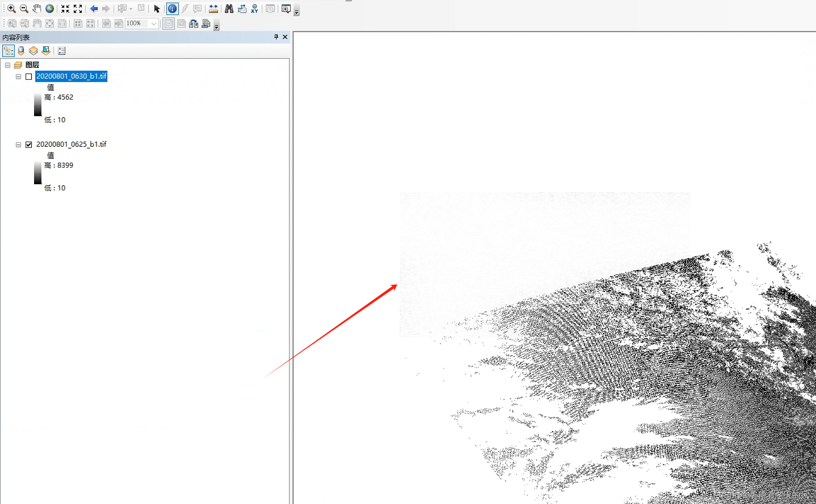Screen dimensions: 816x504
Task: Click Clear Selected Features icon
Action: click(x=141, y=9)
